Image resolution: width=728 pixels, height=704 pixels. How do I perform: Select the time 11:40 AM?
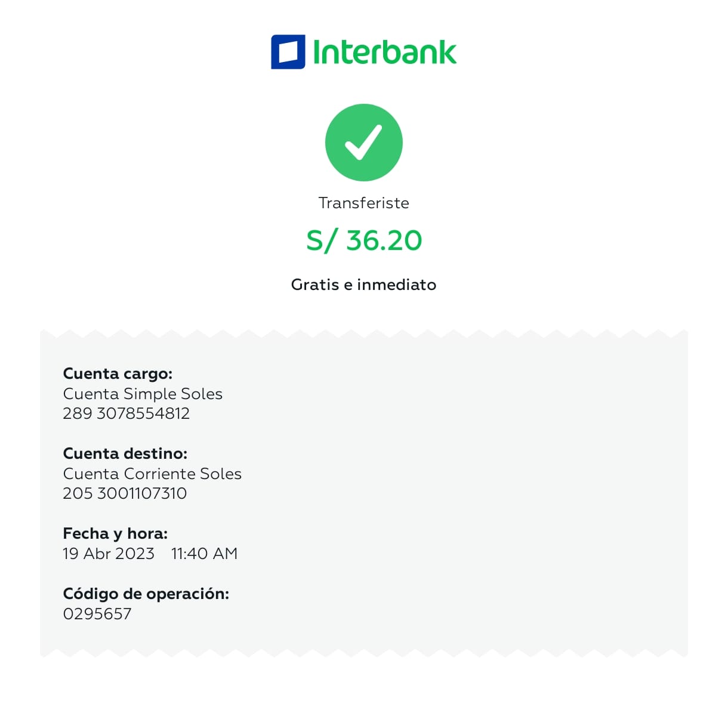click(x=204, y=554)
